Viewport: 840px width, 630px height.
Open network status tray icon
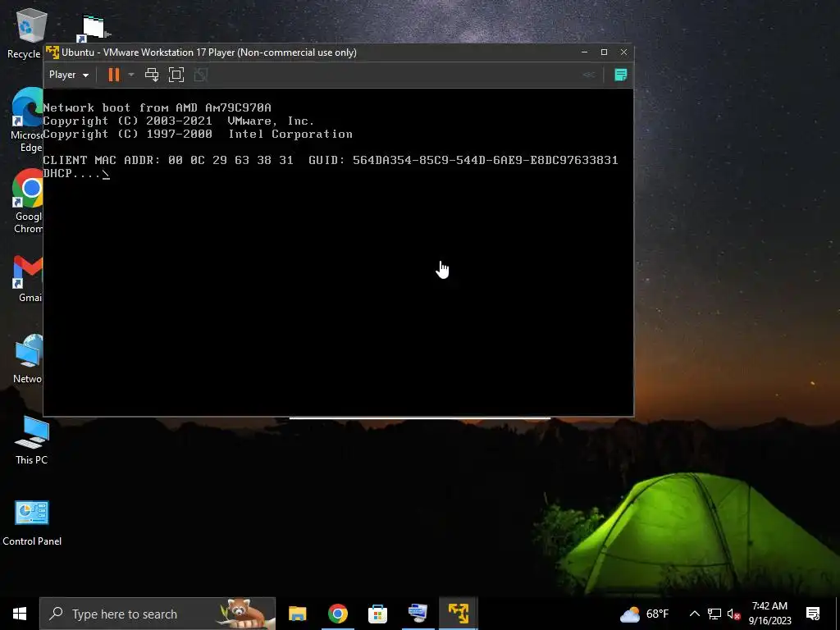(714, 614)
